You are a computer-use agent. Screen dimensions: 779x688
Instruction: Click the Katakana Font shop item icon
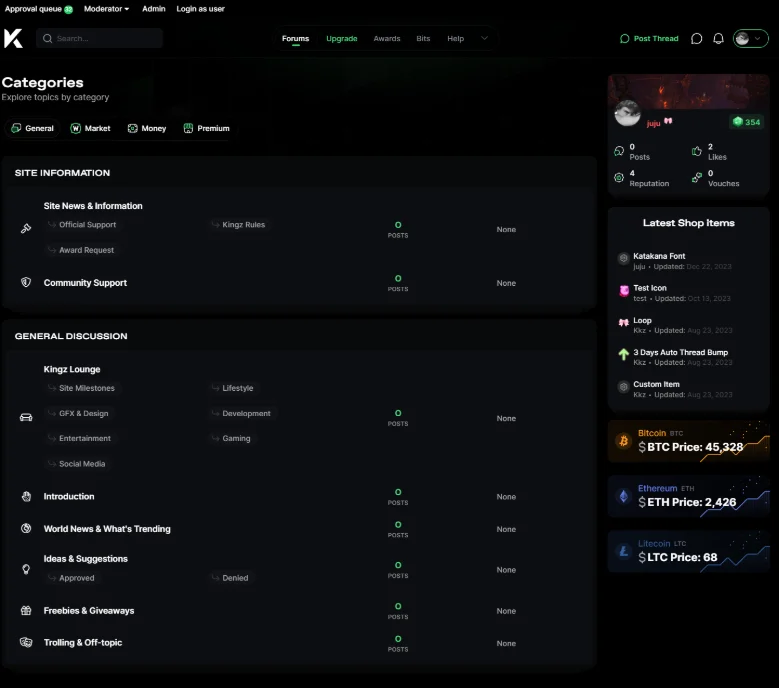tap(624, 259)
